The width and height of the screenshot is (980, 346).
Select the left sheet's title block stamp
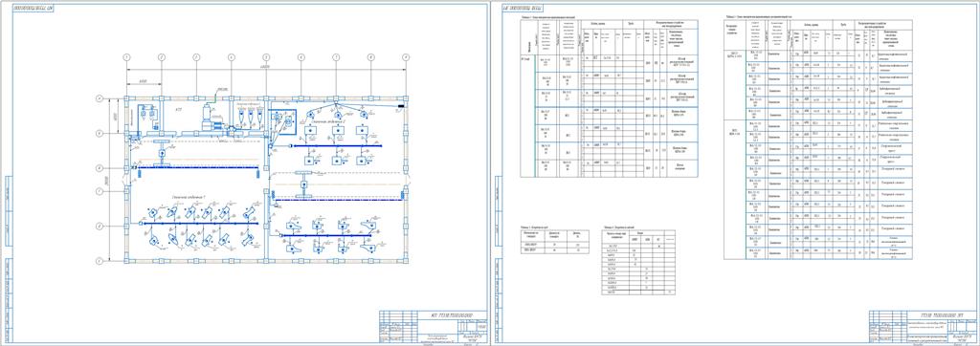point(433,326)
